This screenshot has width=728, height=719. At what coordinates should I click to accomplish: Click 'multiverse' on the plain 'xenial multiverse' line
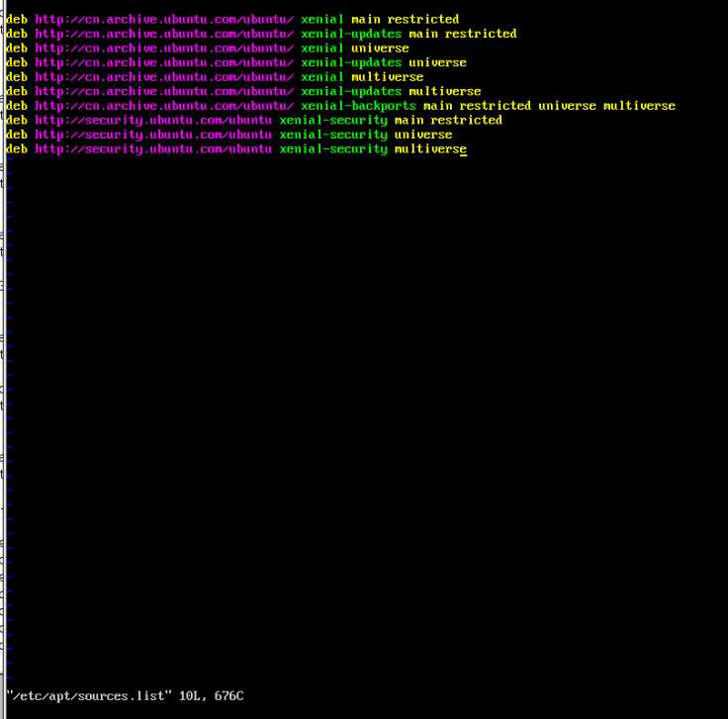pos(387,77)
